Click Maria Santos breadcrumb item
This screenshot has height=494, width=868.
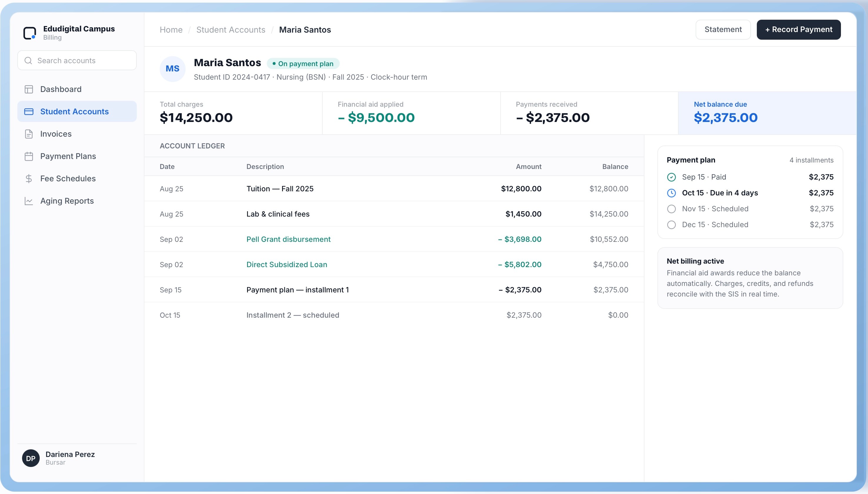pyautogui.click(x=305, y=30)
